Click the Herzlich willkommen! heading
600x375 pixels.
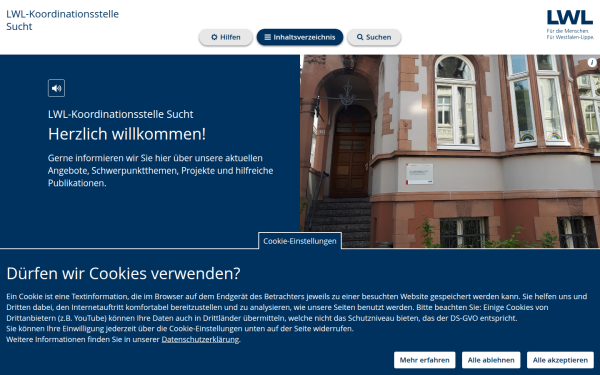pos(127,134)
